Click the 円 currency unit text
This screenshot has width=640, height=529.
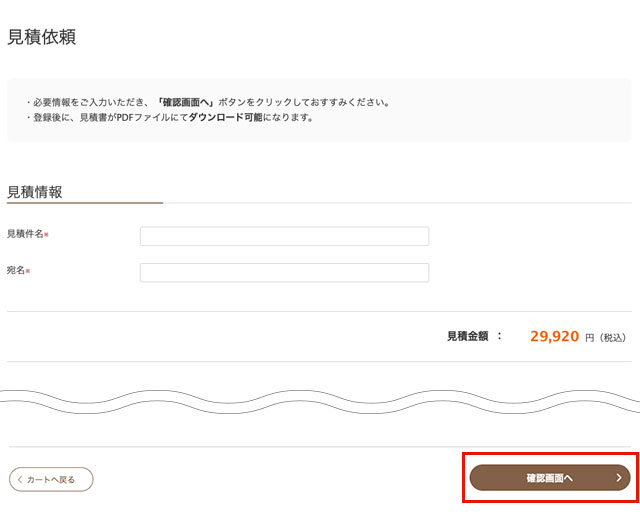click(589, 338)
